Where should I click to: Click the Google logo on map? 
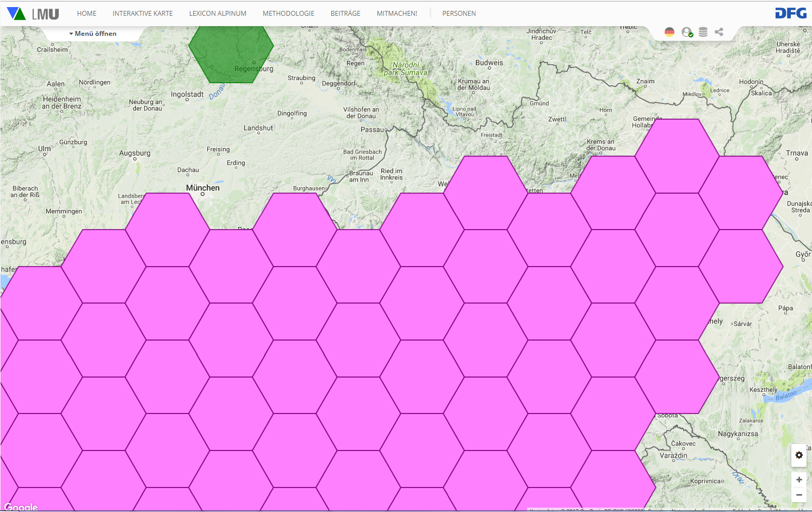(x=21, y=507)
